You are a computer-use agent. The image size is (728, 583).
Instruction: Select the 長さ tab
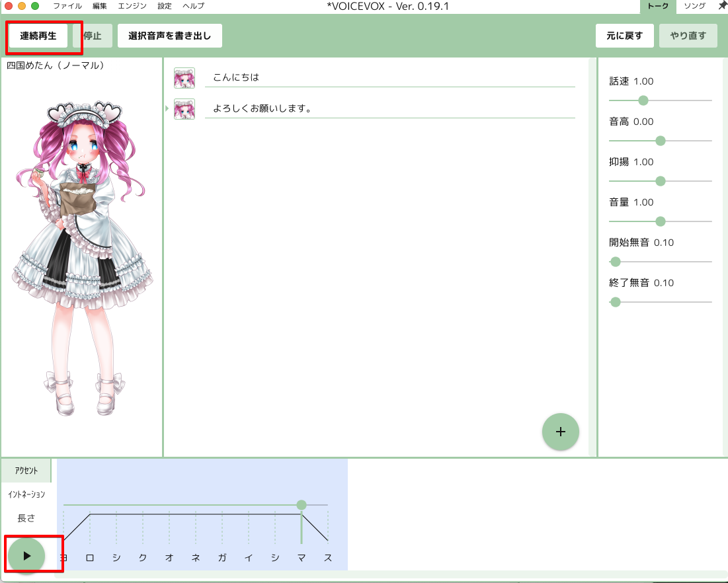click(26, 518)
